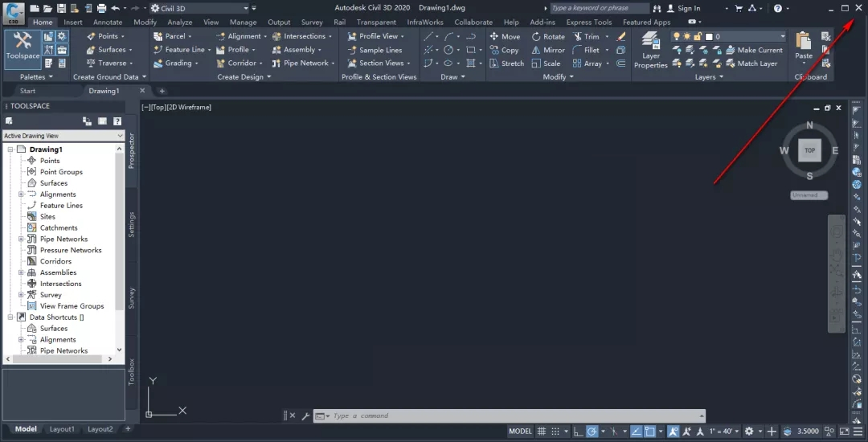Click the Scale button in Modify panel
This screenshot has height=442, width=868.
[x=546, y=63]
